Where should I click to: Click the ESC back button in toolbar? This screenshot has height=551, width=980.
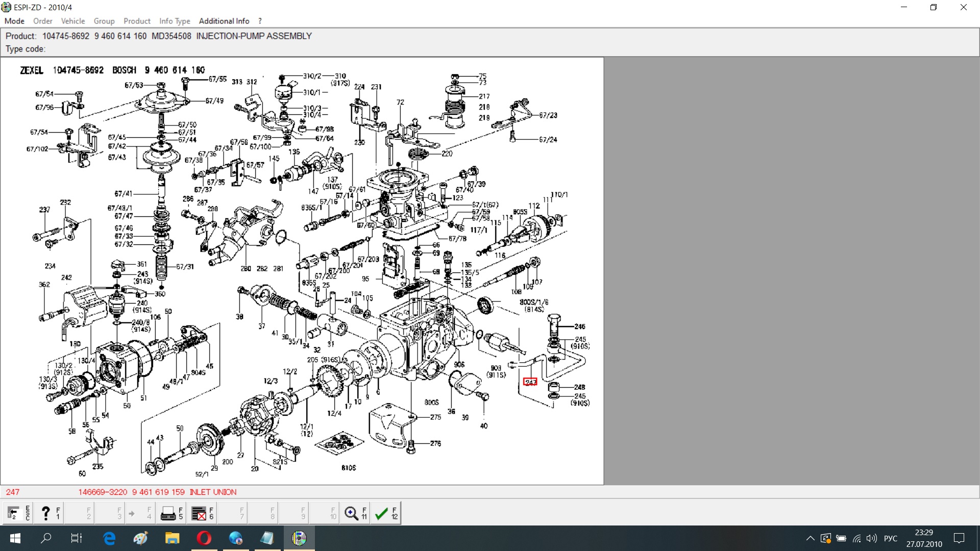coord(17,513)
